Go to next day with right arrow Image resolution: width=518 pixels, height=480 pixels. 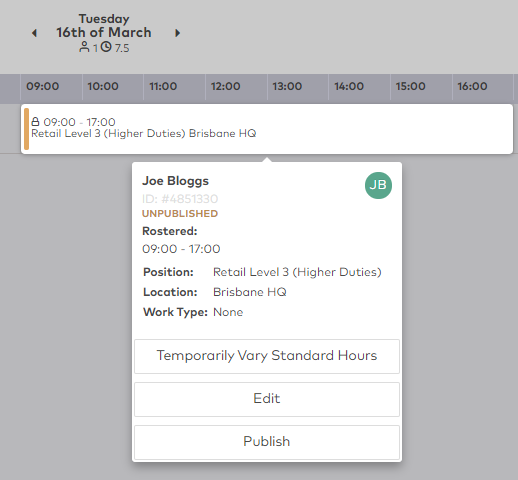pos(178,33)
